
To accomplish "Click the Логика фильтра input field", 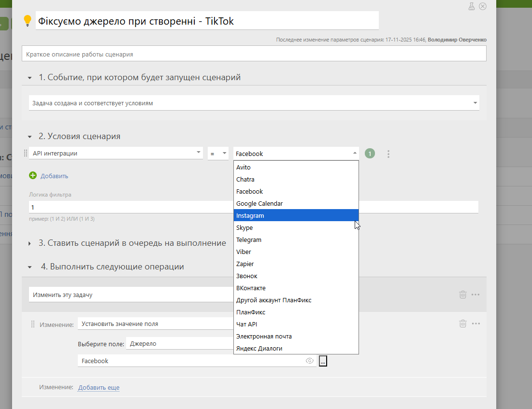I will click(130, 207).
